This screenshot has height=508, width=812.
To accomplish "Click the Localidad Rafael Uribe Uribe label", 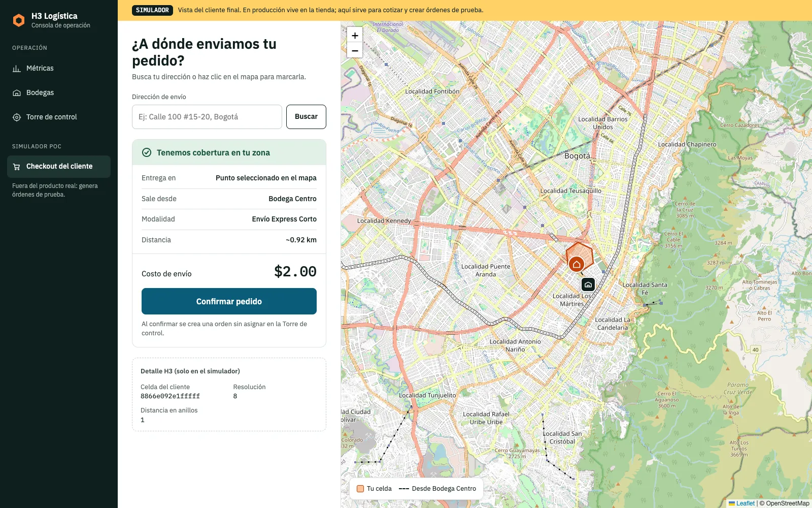I will (486, 418).
